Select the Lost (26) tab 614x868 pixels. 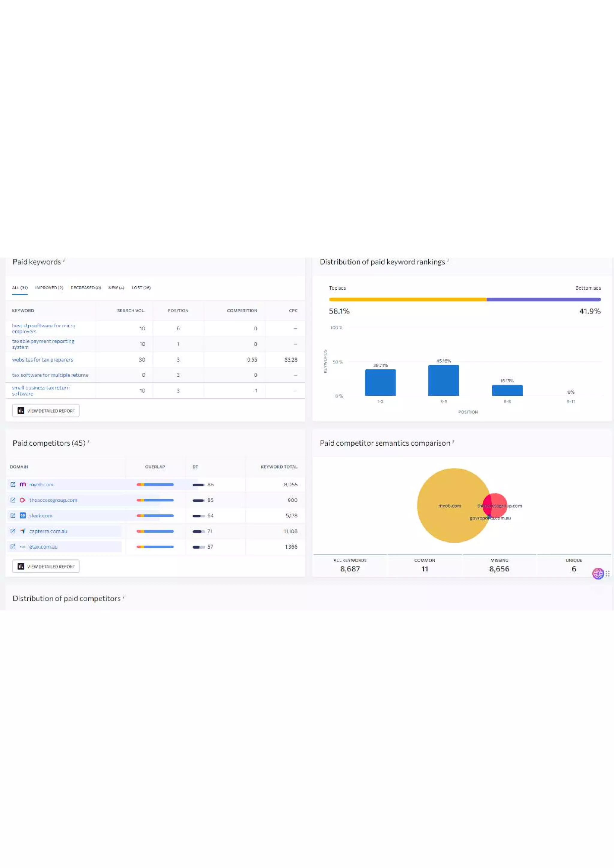point(141,288)
